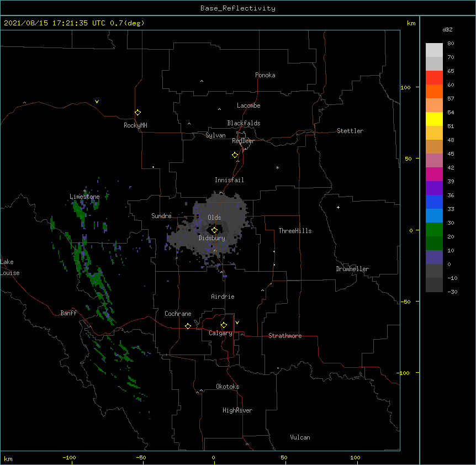This screenshot has height=465, width=476.
Task: Click the Okotoks label
Action: (x=228, y=387)
